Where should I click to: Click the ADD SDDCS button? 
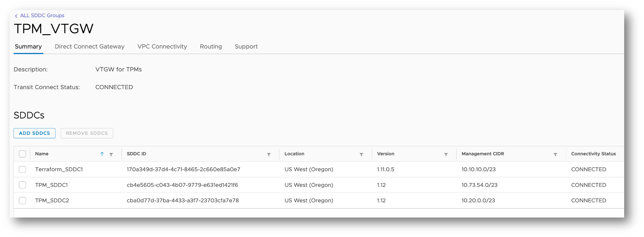35,133
